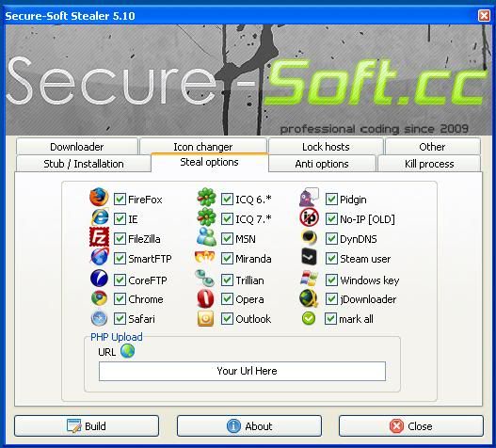Click the FileZilla red Fz icon
The width and height of the screenshot is (496, 448).
point(100,236)
